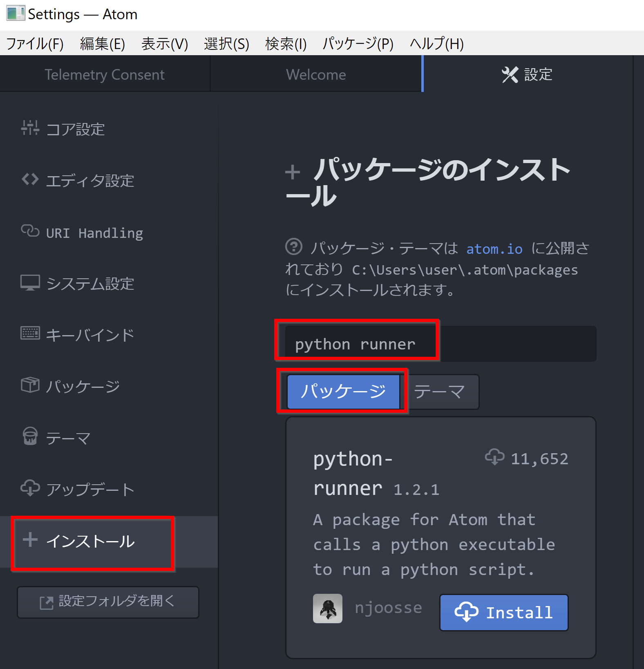Click the plus icon beside インストール
This screenshot has height=669, width=644.
(30, 539)
